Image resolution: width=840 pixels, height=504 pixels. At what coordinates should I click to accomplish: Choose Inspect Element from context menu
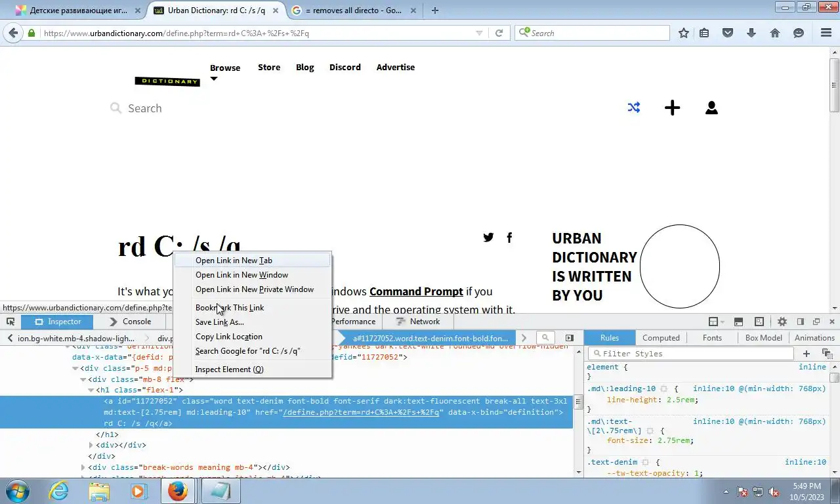(253, 369)
